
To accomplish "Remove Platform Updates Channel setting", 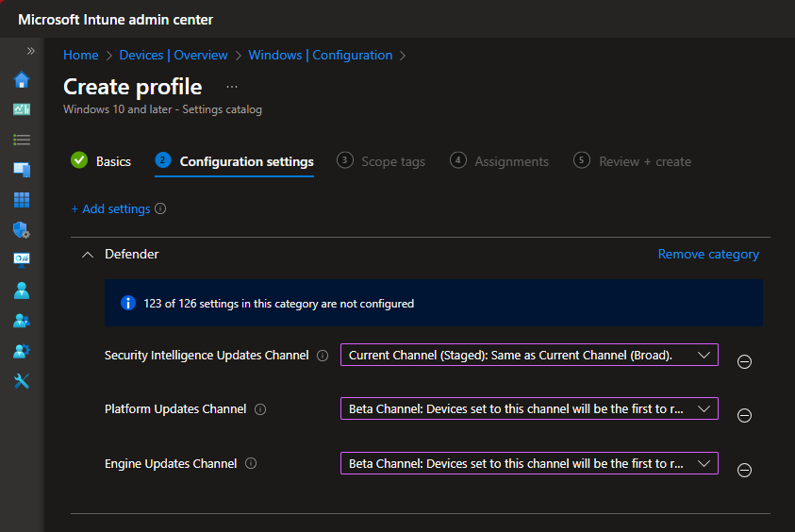I will point(744,415).
